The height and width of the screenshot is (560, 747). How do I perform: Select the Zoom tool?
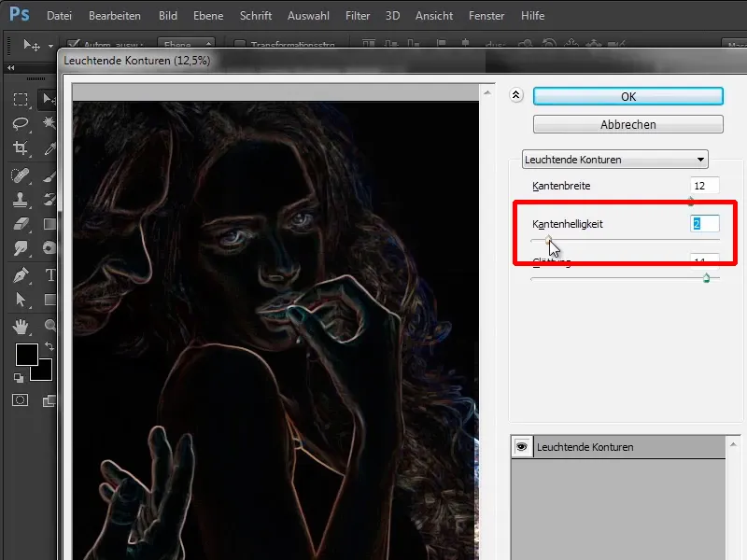coord(49,326)
